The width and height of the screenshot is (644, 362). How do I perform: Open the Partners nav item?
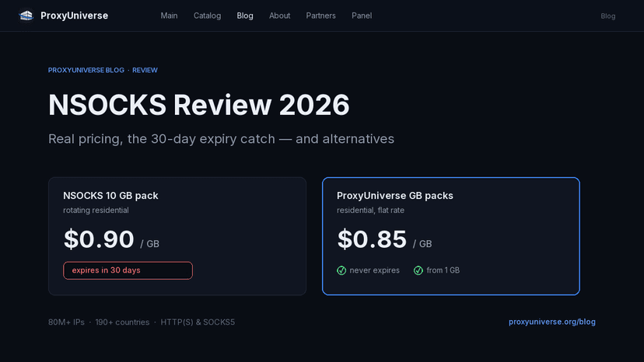(320, 16)
